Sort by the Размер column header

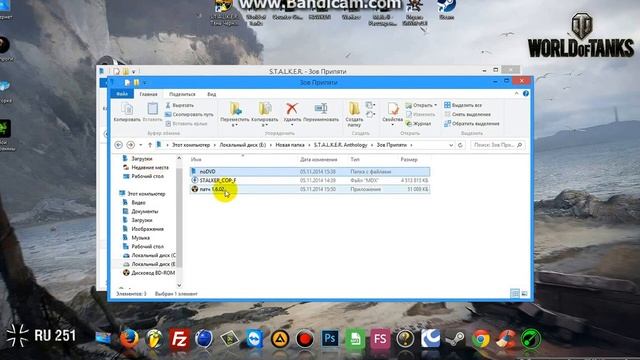click(409, 160)
